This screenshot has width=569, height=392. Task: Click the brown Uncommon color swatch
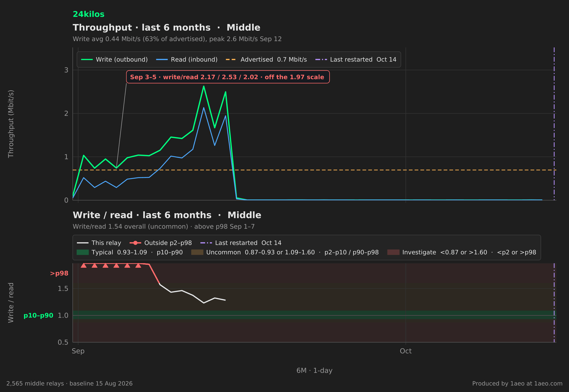tap(197, 252)
